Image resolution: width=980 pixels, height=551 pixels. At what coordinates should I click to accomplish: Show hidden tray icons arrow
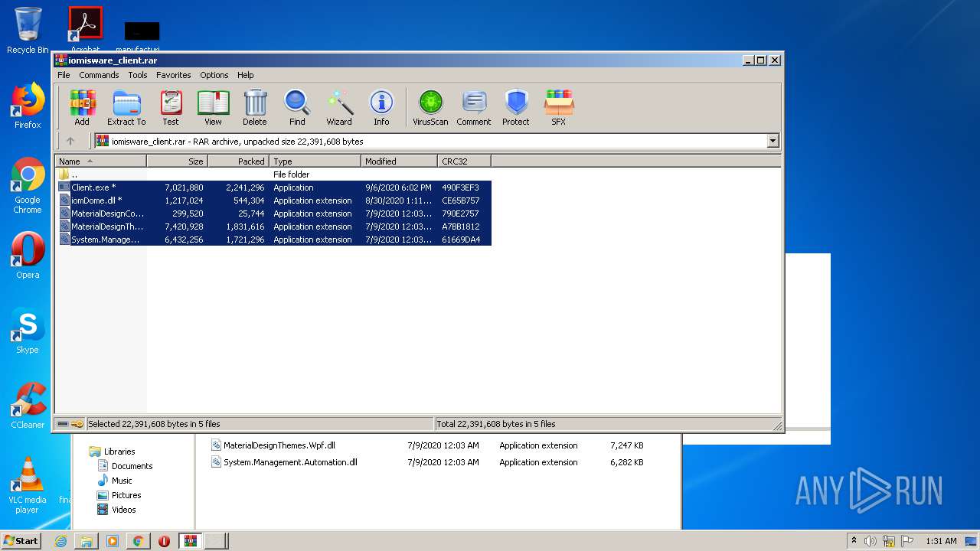854,541
